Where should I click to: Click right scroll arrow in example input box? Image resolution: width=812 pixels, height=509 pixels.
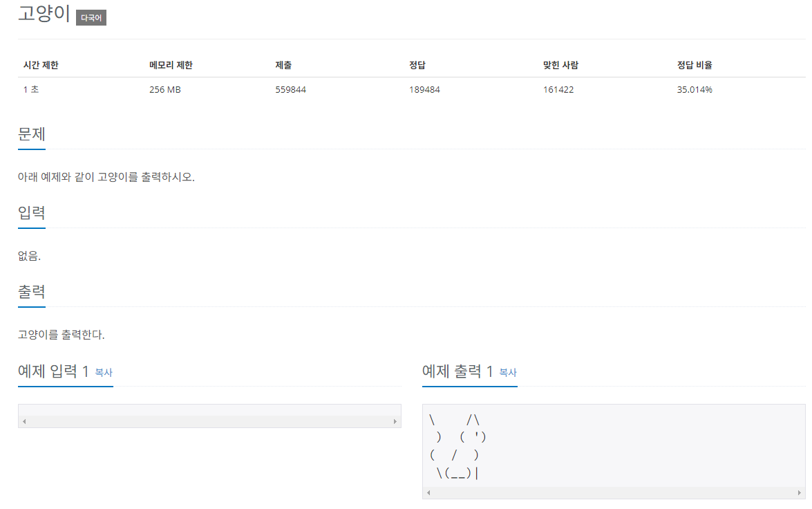[395, 421]
